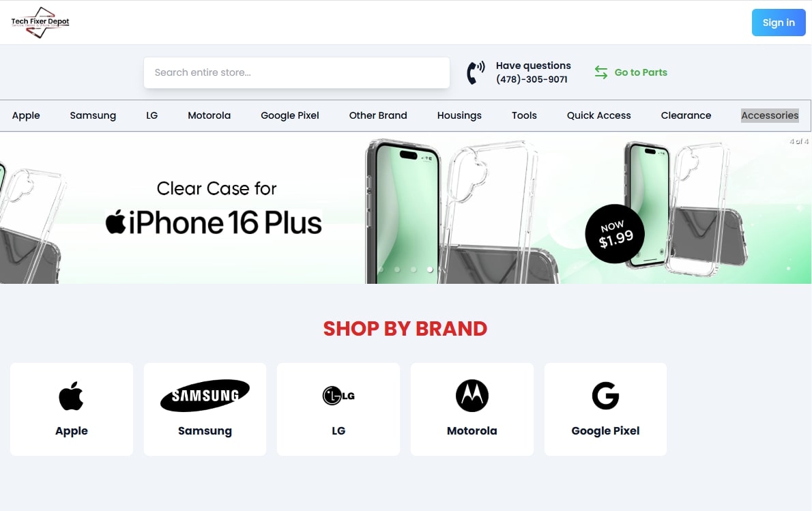Open the Tech Fixer Depot logo homepage

(x=40, y=23)
